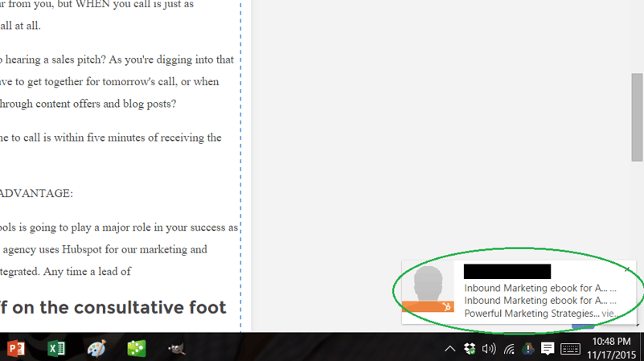
Task: Click the vertical scrollbar thumb
Action: 637,117
